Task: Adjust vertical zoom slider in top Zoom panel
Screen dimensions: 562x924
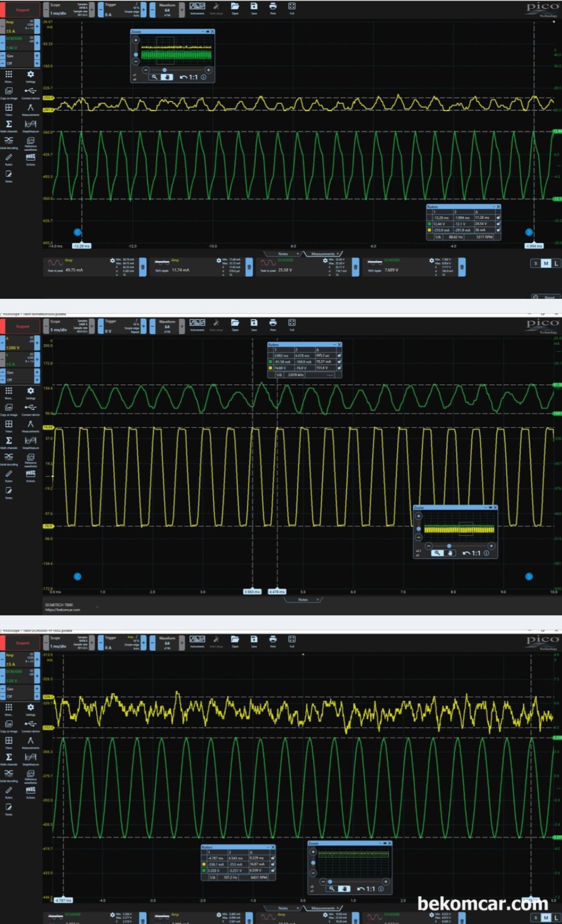Action: 136,54
